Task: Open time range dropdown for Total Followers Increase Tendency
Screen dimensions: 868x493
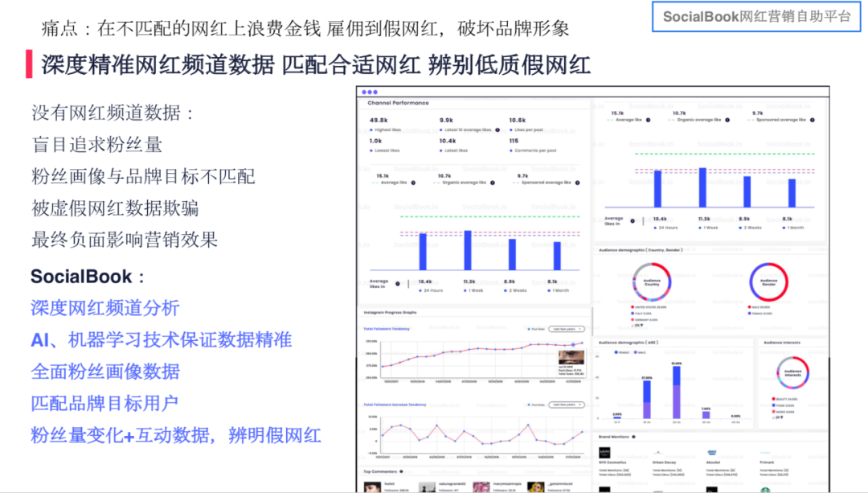Action: pos(567,405)
